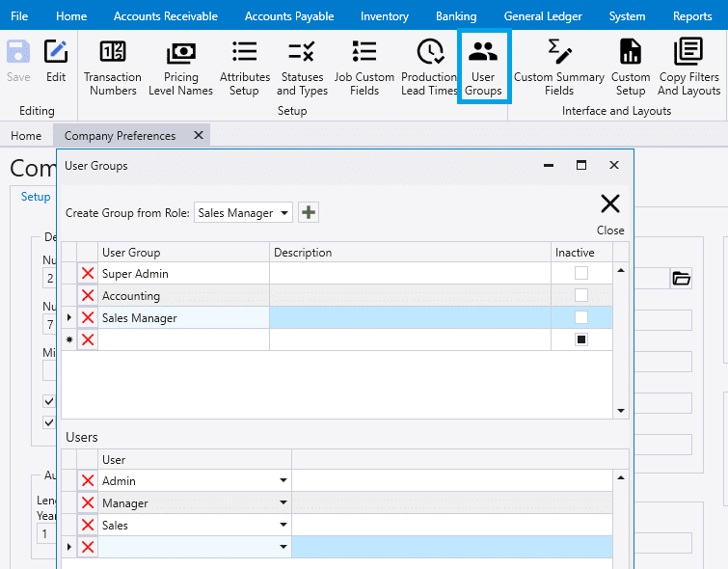728x569 pixels.
Task: Open User Groups from ribbon
Action: (483, 68)
